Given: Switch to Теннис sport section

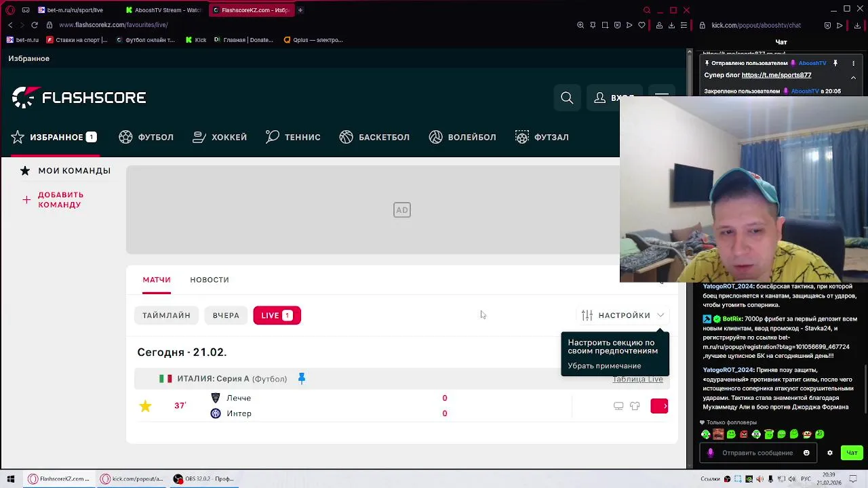Looking at the screenshot, I should pyautogui.click(x=293, y=137).
